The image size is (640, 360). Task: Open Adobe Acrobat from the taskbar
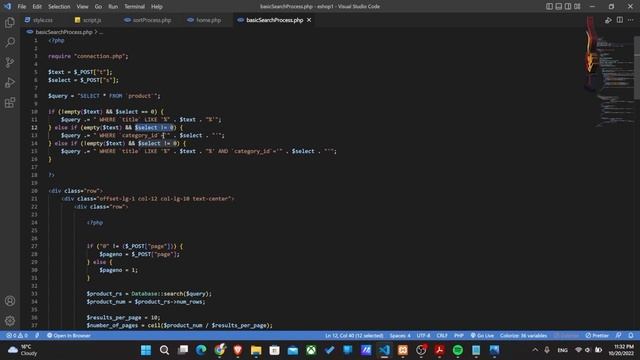(x=440, y=350)
